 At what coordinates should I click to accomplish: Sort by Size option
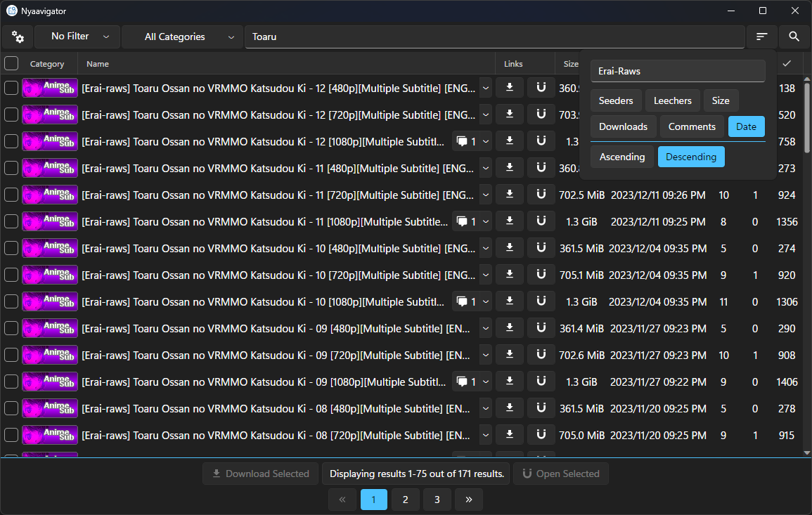(x=721, y=100)
